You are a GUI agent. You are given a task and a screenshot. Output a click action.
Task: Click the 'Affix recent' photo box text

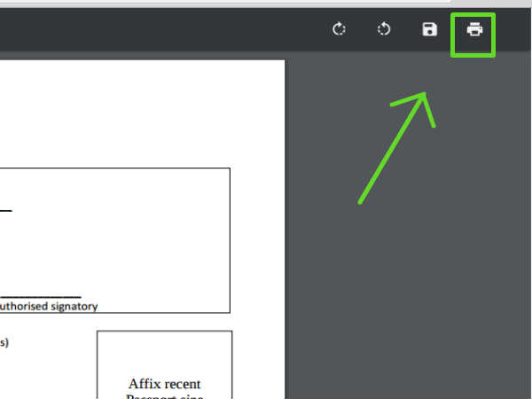pos(165,384)
